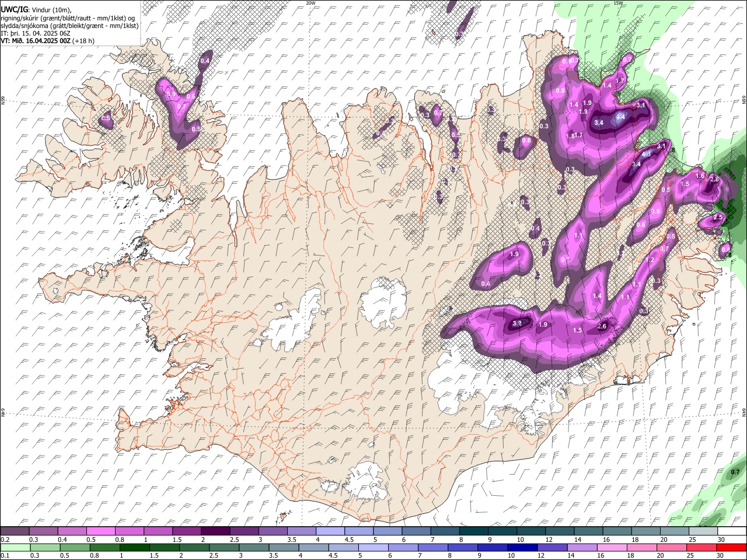The image size is (747, 560).
Task: Pick upper legend row swatch starting at 18
Action: pos(645,531)
